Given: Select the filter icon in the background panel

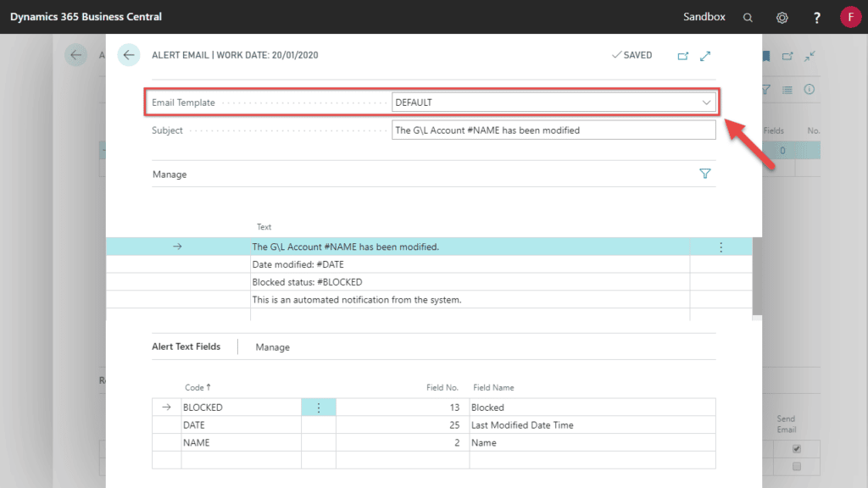Looking at the screenshot, I should click(765, 89).
